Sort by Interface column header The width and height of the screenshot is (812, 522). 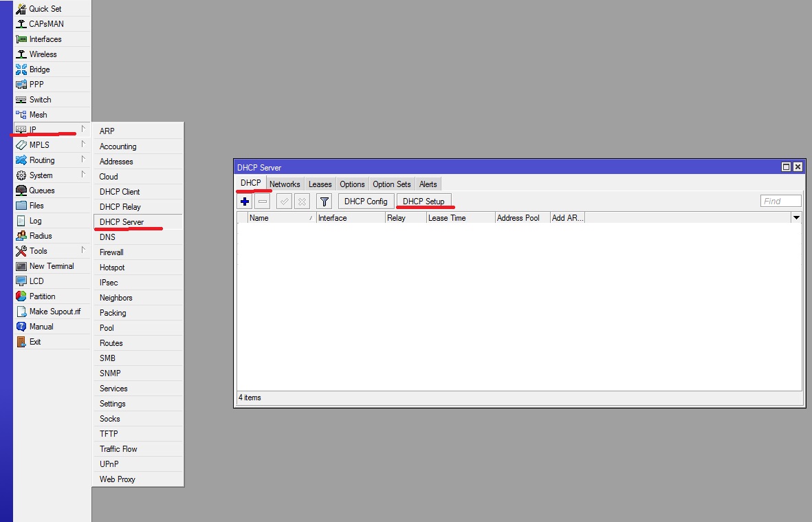351,218
